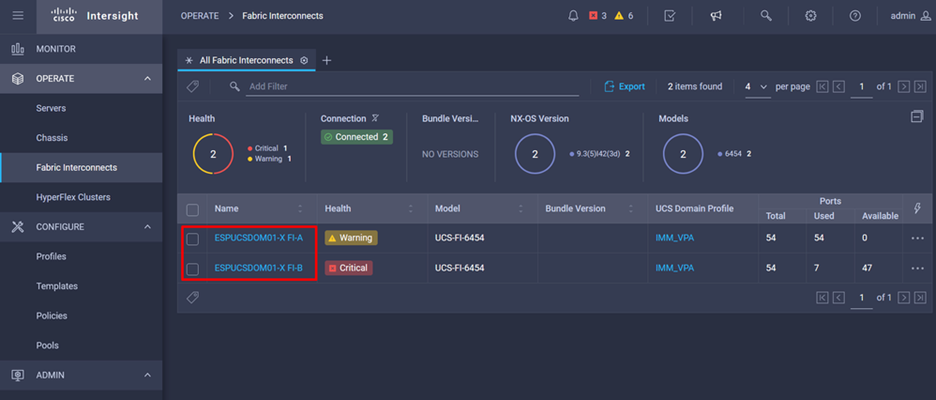This screenshot has width=936, height=400.
Task: Check the ESPUCSDOM01-X FI-A row checkbox
Action: click(192, 239)
